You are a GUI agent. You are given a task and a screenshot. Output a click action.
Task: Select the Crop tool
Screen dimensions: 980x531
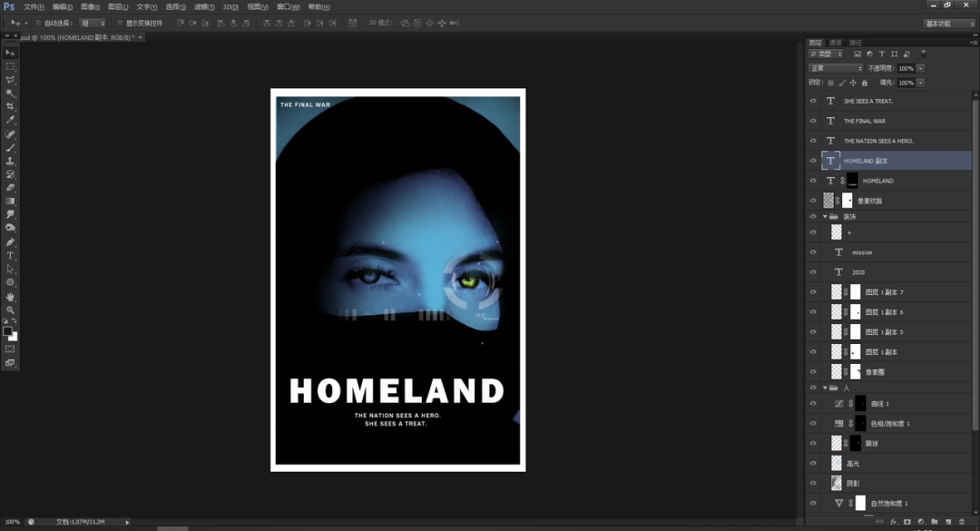(x=10, y=106)
